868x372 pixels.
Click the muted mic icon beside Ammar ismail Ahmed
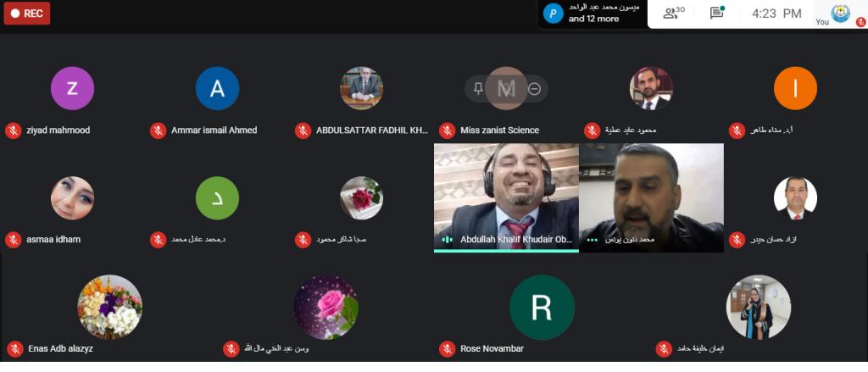pos(159,130)
